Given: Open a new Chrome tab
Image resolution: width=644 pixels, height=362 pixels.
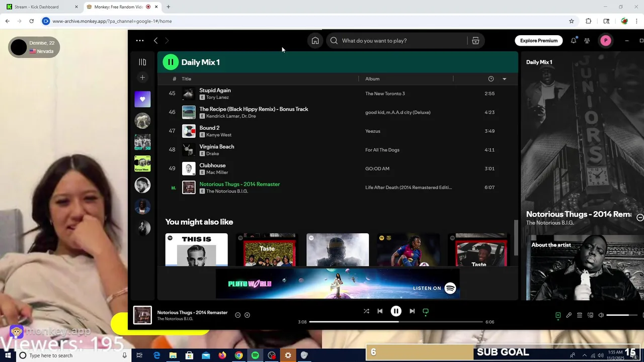Looking at the screenshot, I should click(168, 7).
